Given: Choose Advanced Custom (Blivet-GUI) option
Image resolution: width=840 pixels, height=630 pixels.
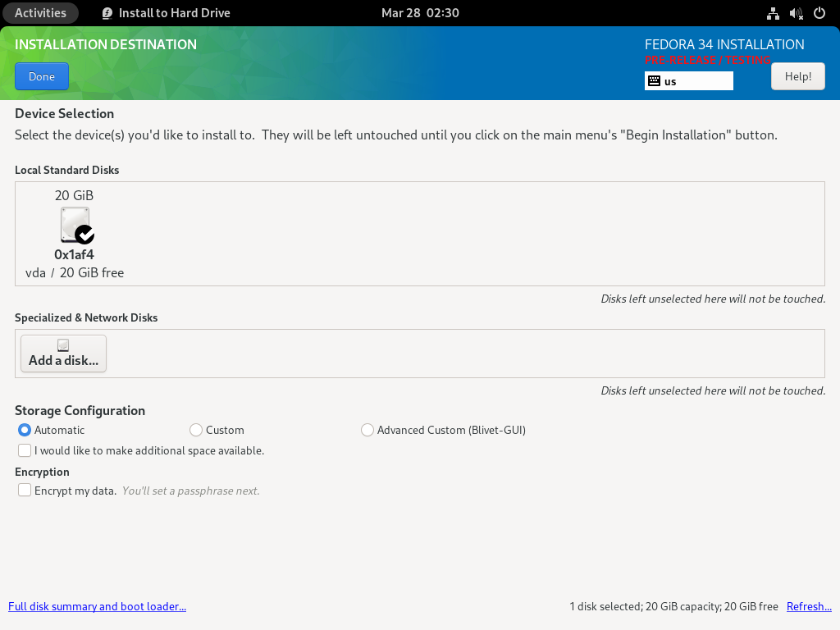Looking at the screenshot, I should [367, 430].
